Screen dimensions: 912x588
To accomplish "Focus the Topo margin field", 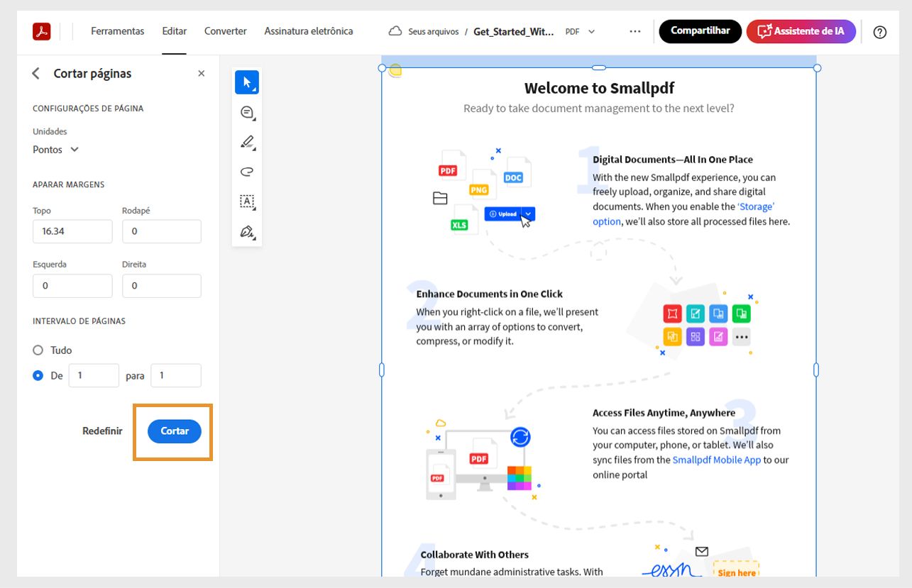I will click(x=72, y=231).
